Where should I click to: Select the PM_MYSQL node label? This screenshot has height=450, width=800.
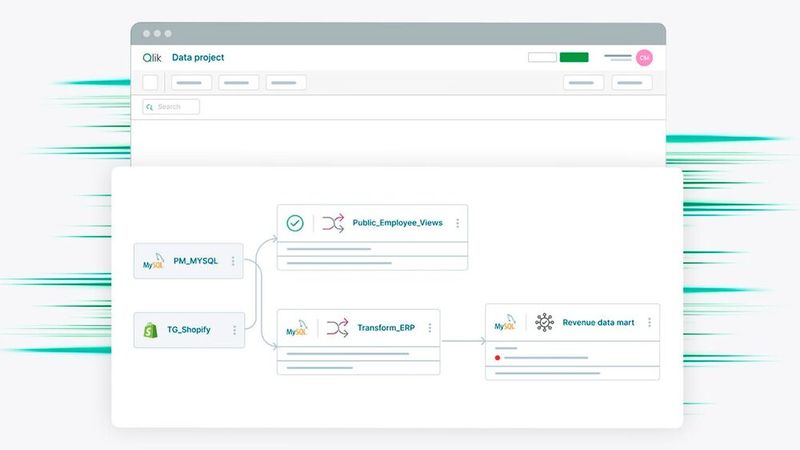[195, 261]
